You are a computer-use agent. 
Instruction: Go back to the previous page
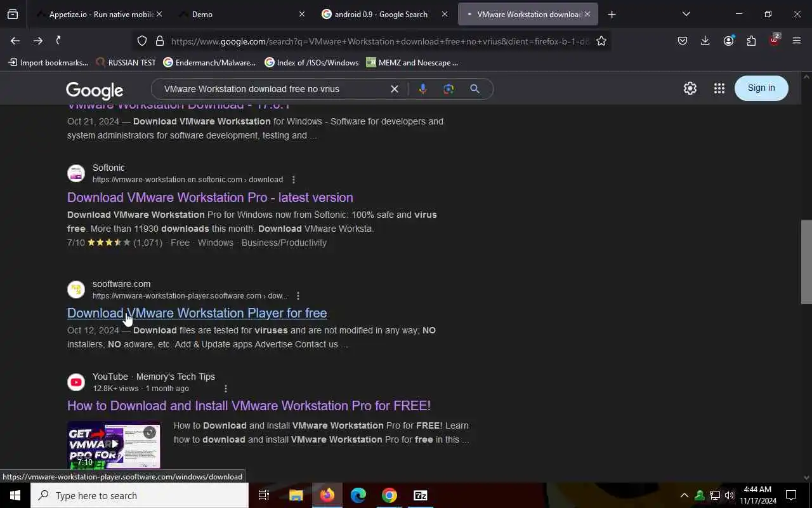(x=15, y=41)
